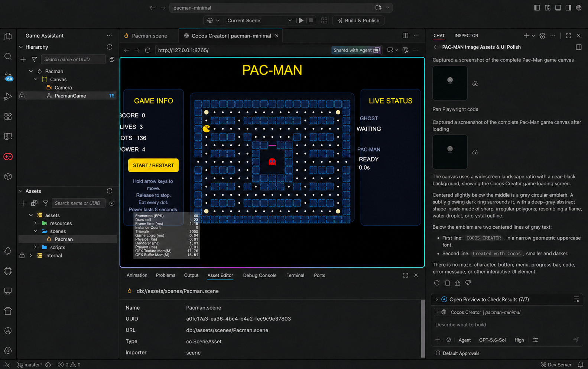Click the master branch in status bar

(30, 365)
